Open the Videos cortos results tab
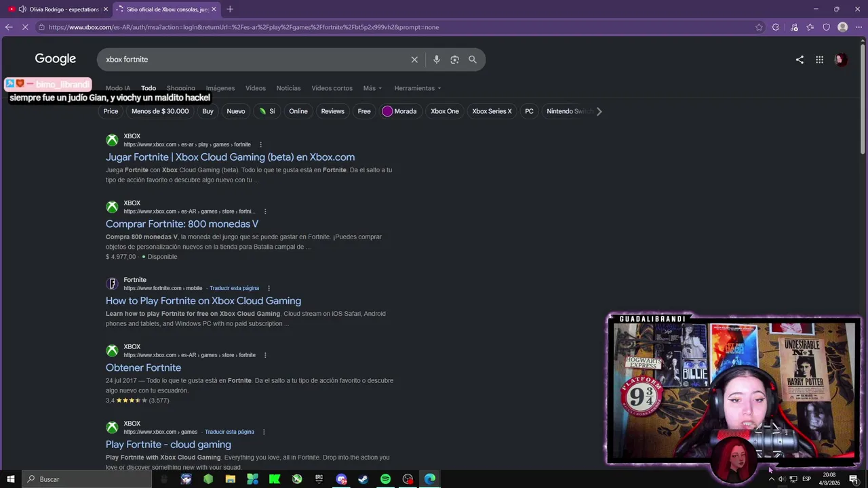The height and width of the screenshot is (488, 868). click(x=332, y=88)
